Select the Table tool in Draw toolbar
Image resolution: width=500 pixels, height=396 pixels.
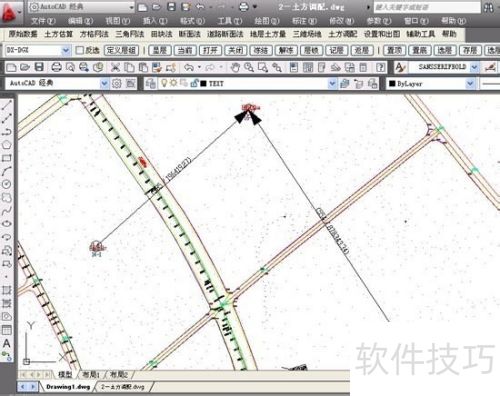click(x=7, y=330)
